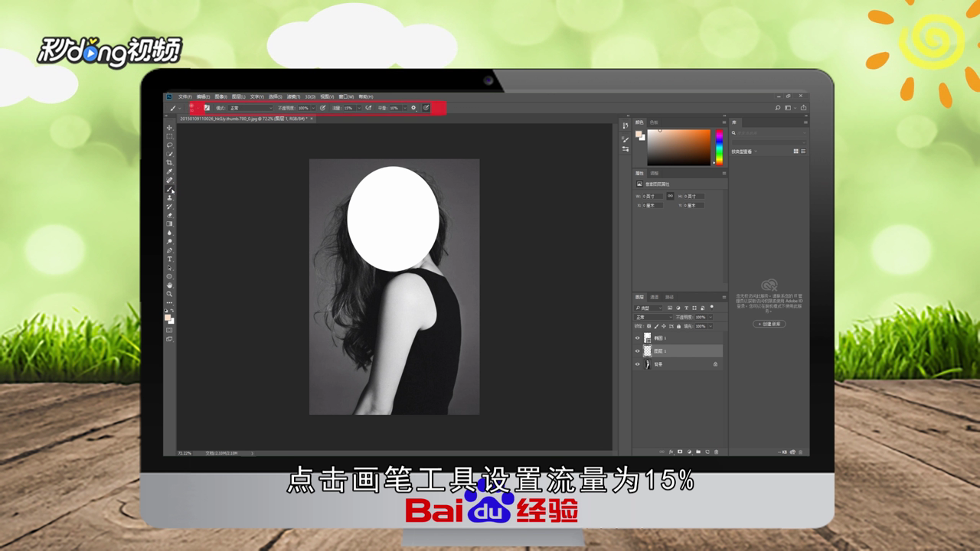Select the Lasso tool
Viewport: 980px width, 551px height.
[169, 145]
